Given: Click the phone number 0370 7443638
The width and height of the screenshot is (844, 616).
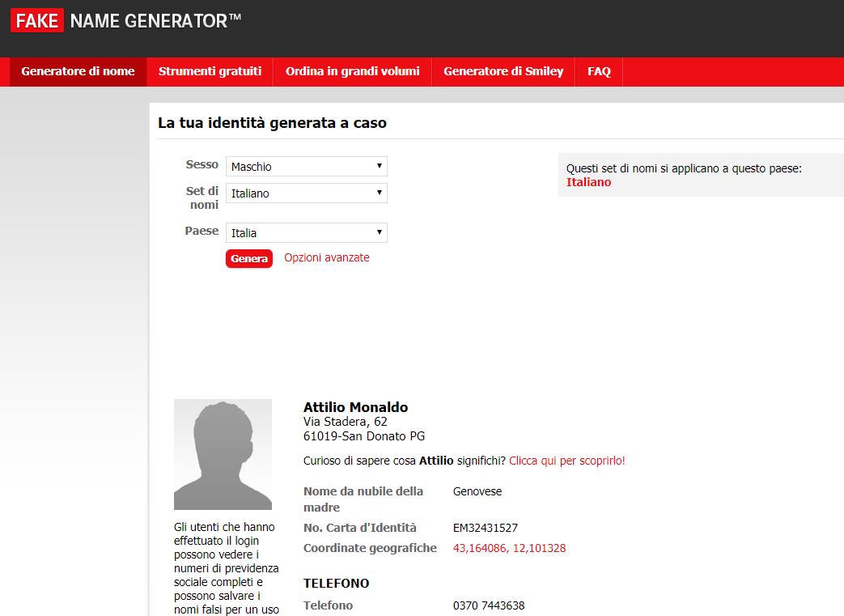Looking at the screenshot, I should click(488, 605).
